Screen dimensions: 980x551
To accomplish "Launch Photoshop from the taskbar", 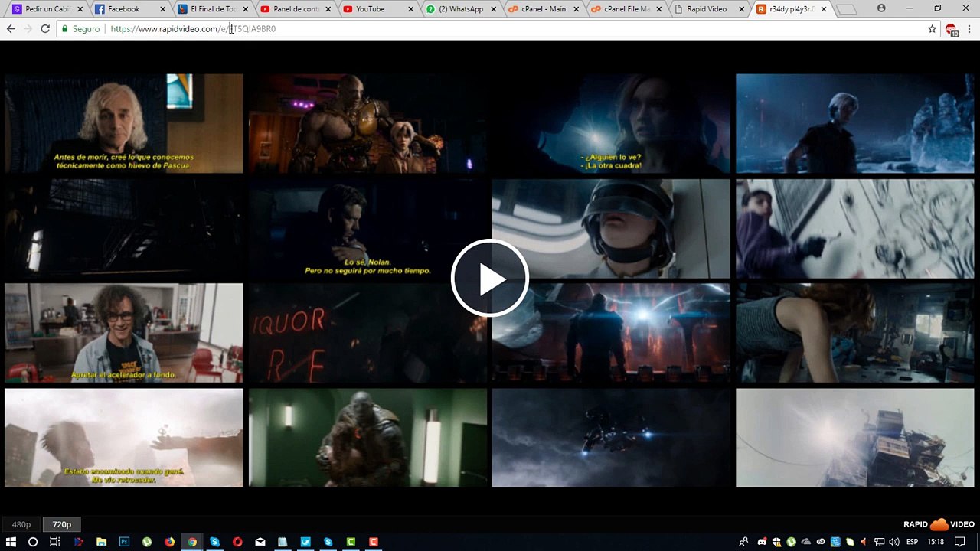I will coord(124,542).
